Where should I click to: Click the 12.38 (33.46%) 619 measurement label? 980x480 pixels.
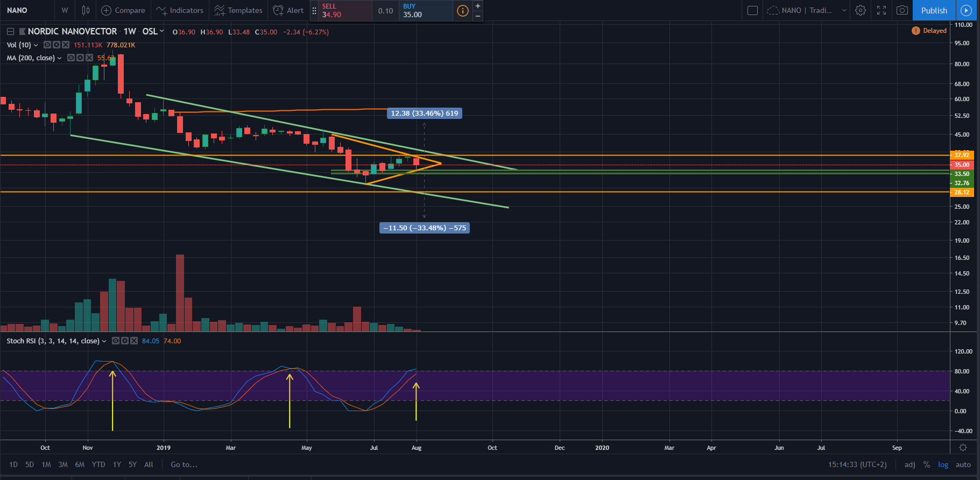click(425, 113)
